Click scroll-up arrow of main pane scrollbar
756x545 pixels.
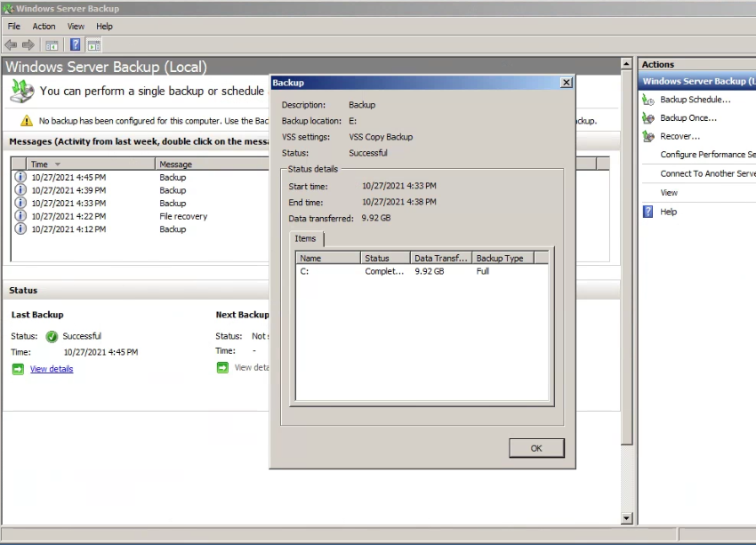[x=626, y=63]
